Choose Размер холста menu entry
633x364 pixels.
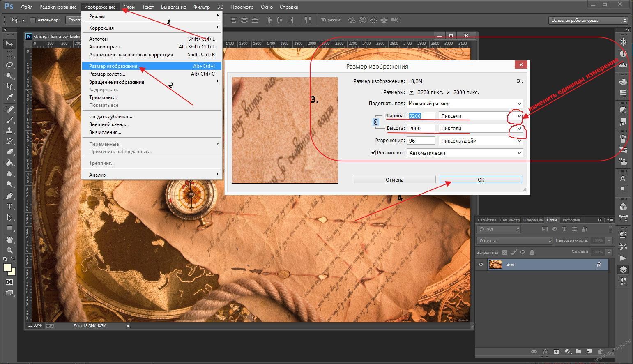(x=107, y=74)
